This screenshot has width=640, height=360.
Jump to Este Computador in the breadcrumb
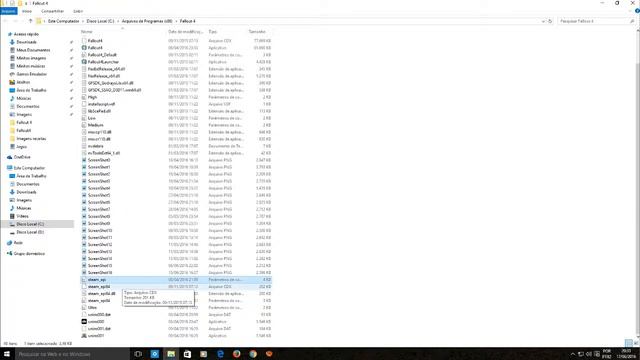pos(64,21)
